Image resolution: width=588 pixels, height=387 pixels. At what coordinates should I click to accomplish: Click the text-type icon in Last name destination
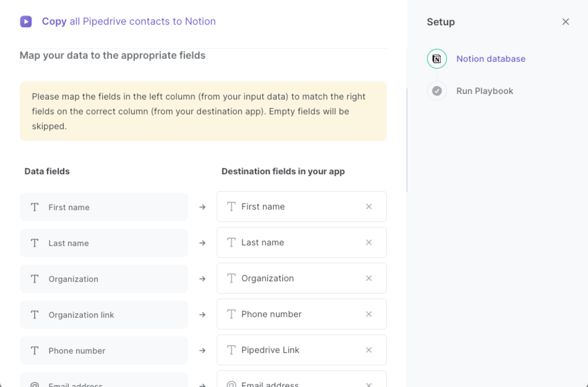click(231, 242)
